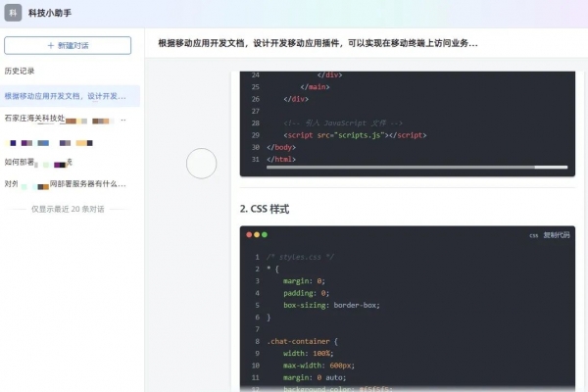
Task: Click the plus icon on 新建对话 button
Action: [x=51, y=45]
